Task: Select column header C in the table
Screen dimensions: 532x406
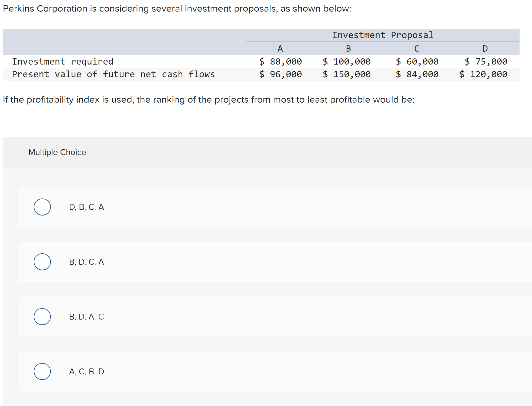Action: click(x=416, y=49)
